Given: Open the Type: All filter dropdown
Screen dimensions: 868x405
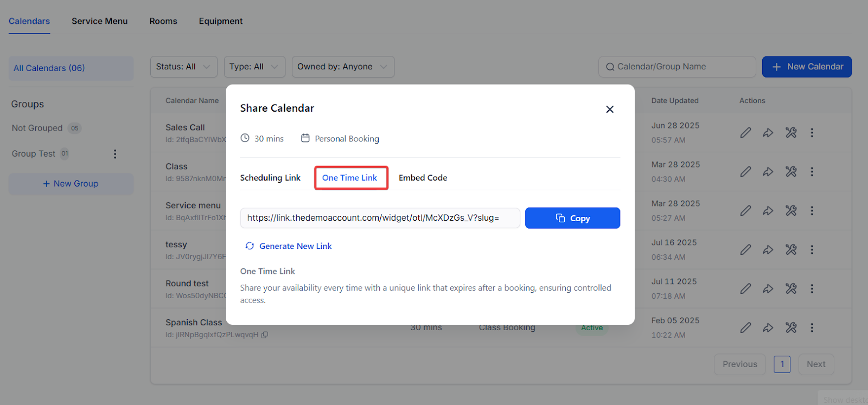Looking at the screenshot, I should pyautogui.click(x=253, y=67).
